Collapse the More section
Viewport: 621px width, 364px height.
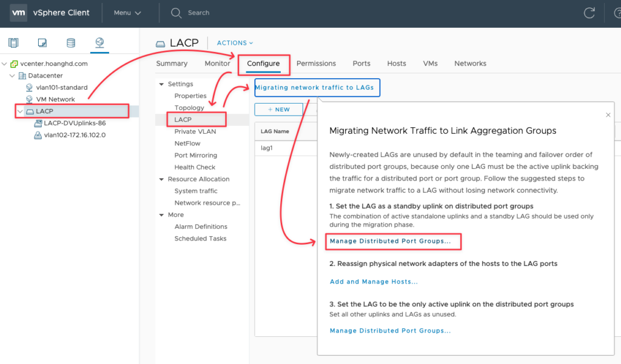(161, 215)
